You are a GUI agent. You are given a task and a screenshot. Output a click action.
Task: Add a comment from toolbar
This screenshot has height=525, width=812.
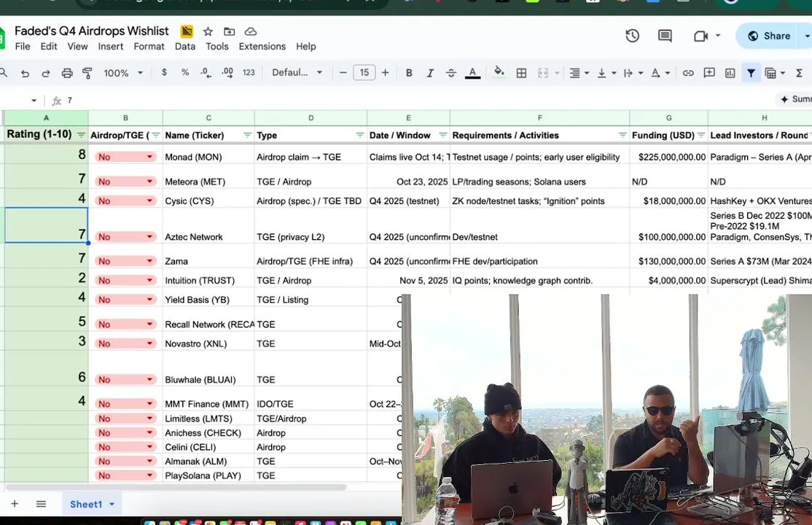click(x=709, y=73)
